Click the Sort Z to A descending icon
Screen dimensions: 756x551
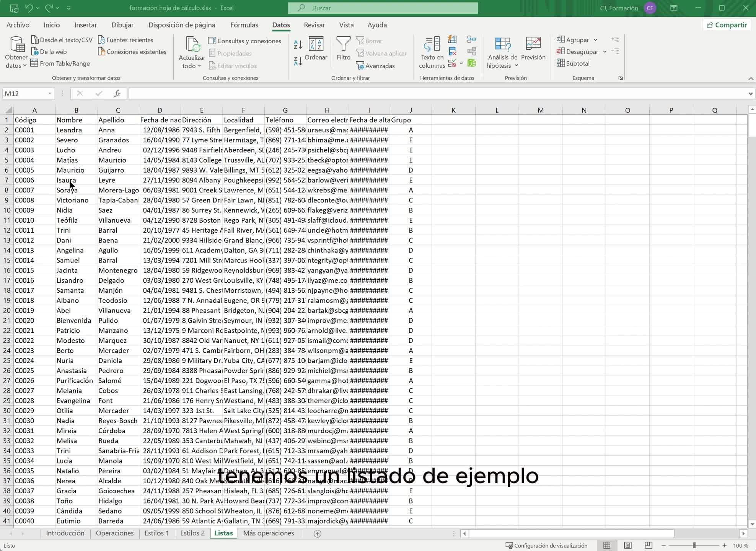coord(298,60)
